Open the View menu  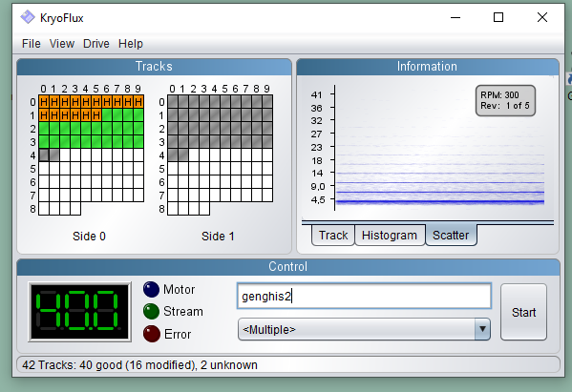(62, 44)
